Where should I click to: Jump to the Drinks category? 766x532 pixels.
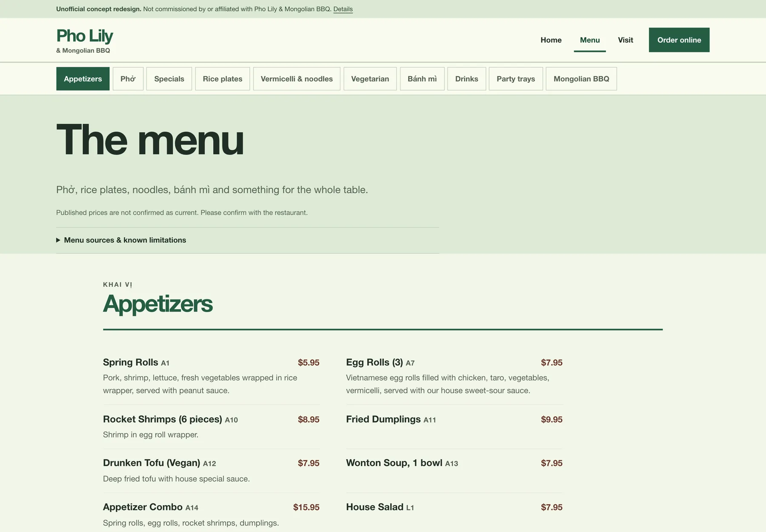click(x=467, y=79)
